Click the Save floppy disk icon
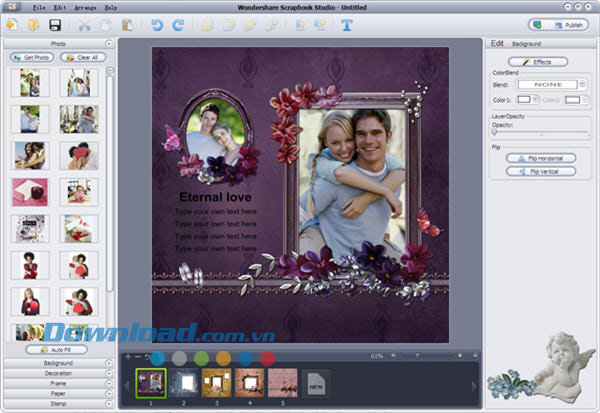This screenshot has width=600, height=413. [x=56, y=24]
